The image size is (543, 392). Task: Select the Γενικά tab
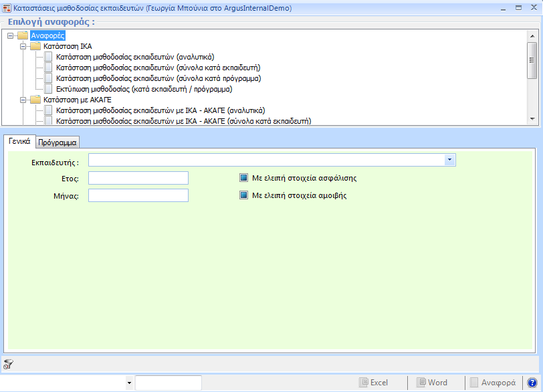(x=18, y=141)
